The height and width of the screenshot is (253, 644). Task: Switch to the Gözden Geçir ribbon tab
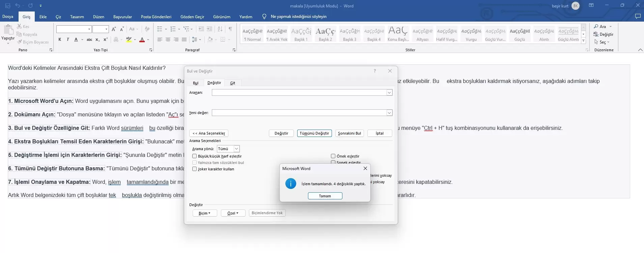pos(192,17)
